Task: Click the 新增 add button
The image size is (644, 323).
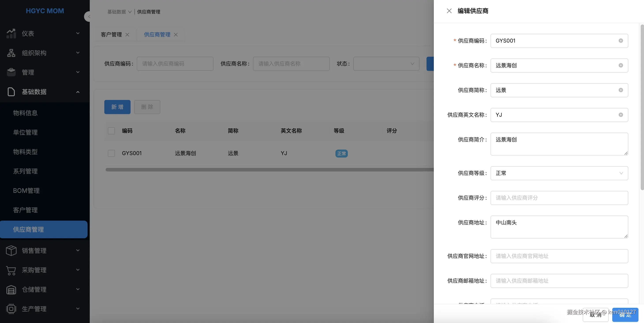Action: coord(117,107)
